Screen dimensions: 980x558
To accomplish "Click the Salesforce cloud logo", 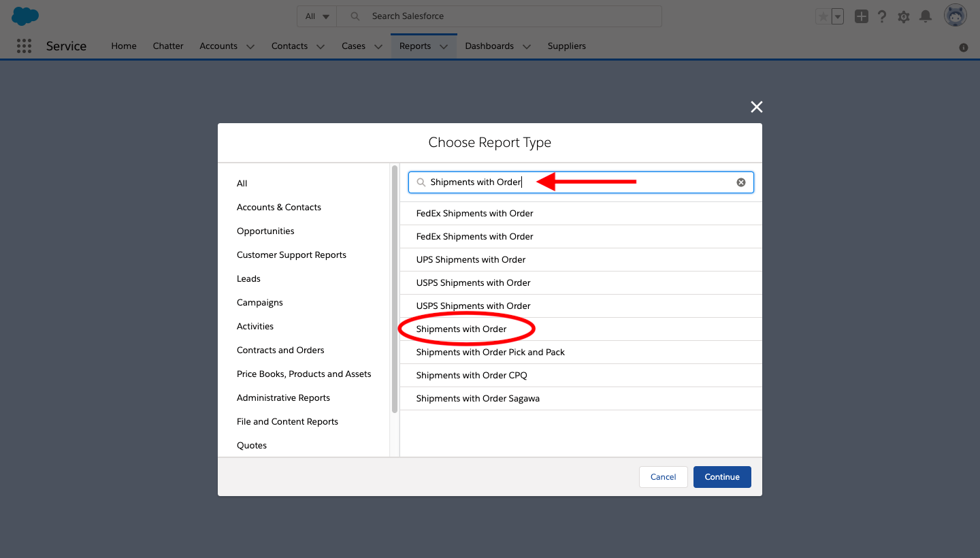I will (25, 16).
